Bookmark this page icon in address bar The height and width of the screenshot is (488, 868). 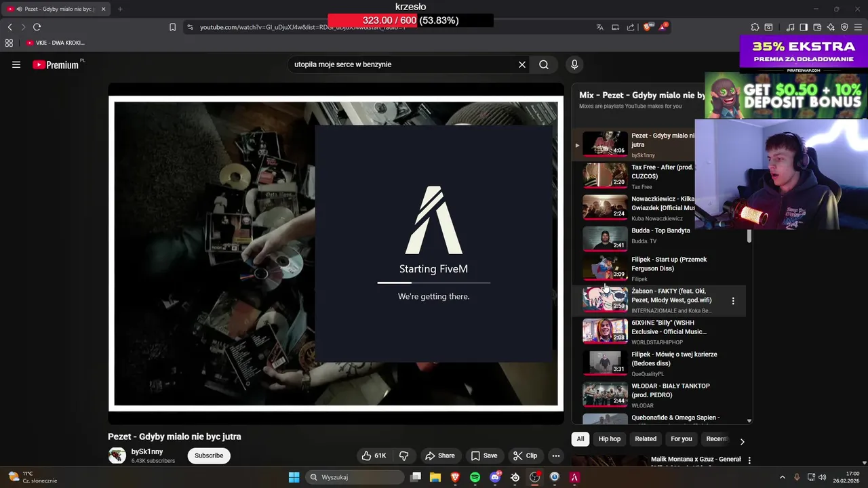point(172,27)
